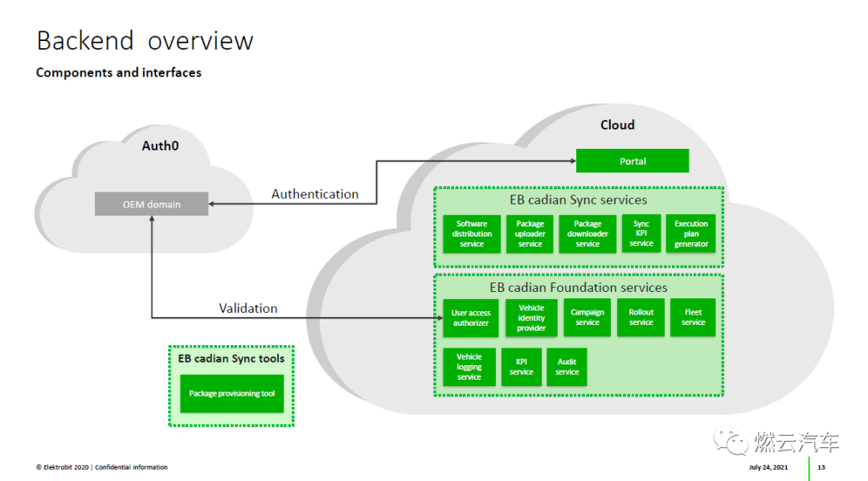Screen dimensions: 868x481
Task: Select the Validation arrow label
Action: (x=248, y=308)
